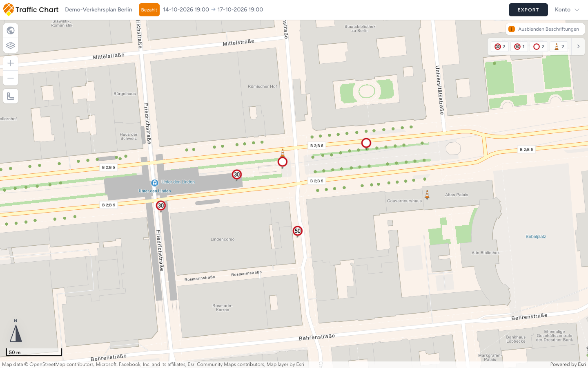The image size is (588, 368).
Task: Select the empty circle sign below Staatsbibliothek
Action: pyautogui.click(x=366, y=143)
